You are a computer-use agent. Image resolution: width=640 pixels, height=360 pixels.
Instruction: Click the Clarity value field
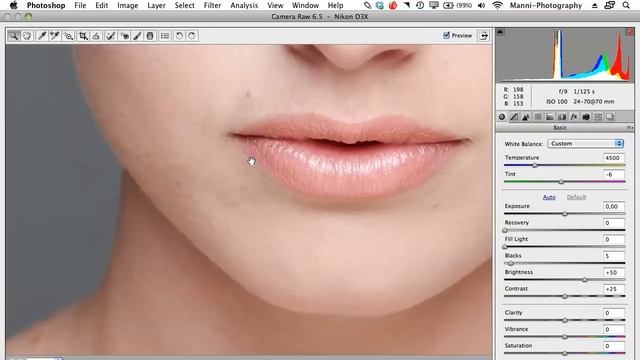(613, 313)
